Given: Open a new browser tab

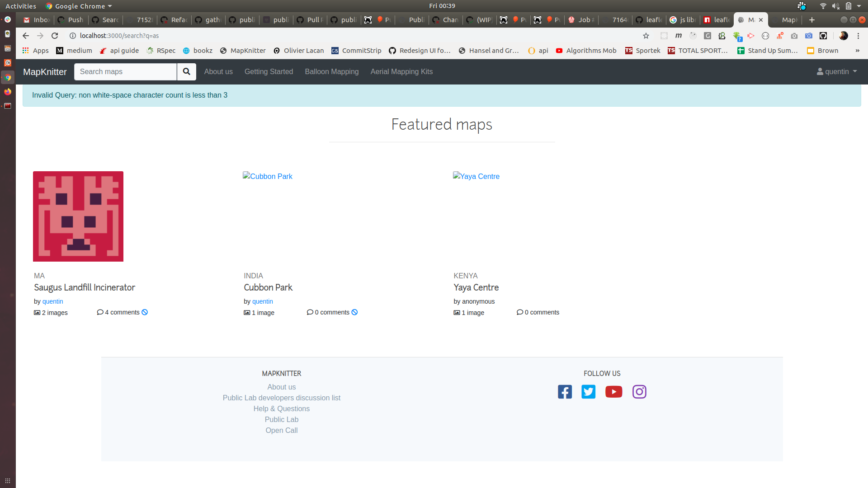Looking at the screenshot, I should click(812, 20).
